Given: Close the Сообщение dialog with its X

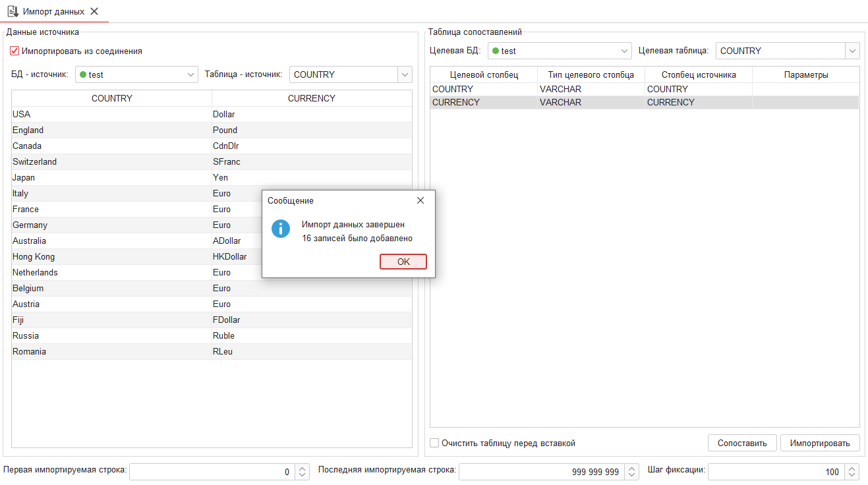Looking at the screenshot, I should [x=420, y=200].
